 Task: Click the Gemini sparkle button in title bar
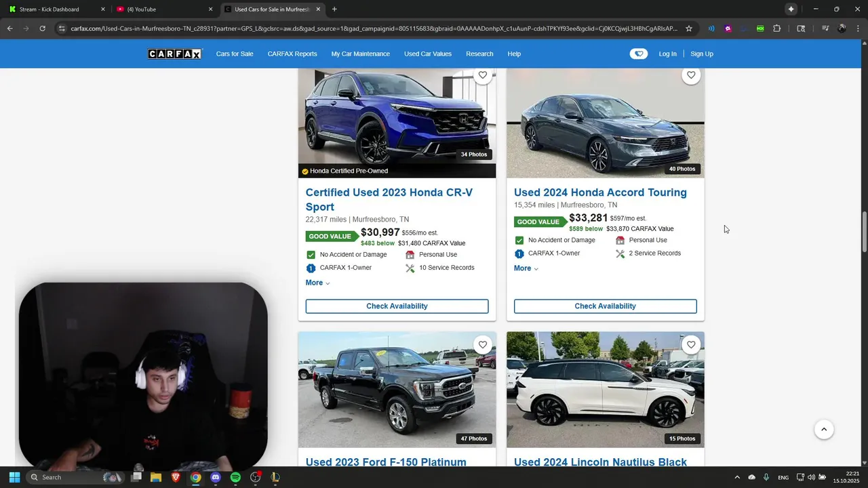pyautogui.click(x=791, y=9)
